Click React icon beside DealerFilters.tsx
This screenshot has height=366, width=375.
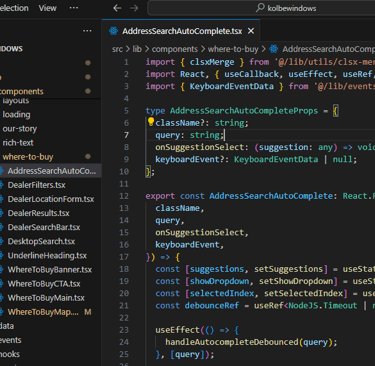pos(2,185)
